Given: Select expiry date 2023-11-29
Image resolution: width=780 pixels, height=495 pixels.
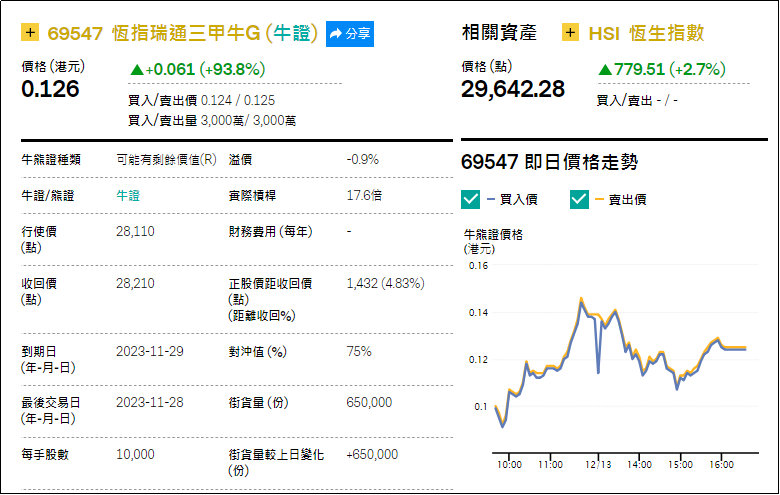Looking at the screenshot, I should [x=150, y=352].
